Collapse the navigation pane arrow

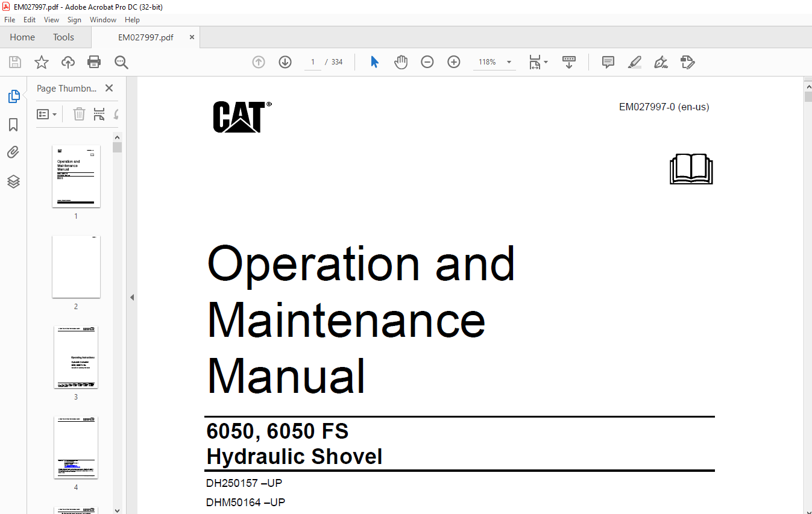[132, 297]
